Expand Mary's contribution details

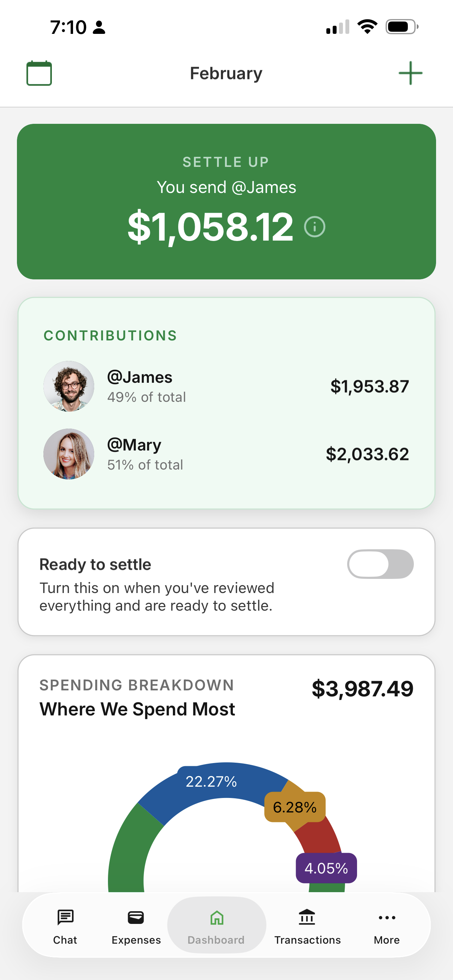[x=226, y=454]
